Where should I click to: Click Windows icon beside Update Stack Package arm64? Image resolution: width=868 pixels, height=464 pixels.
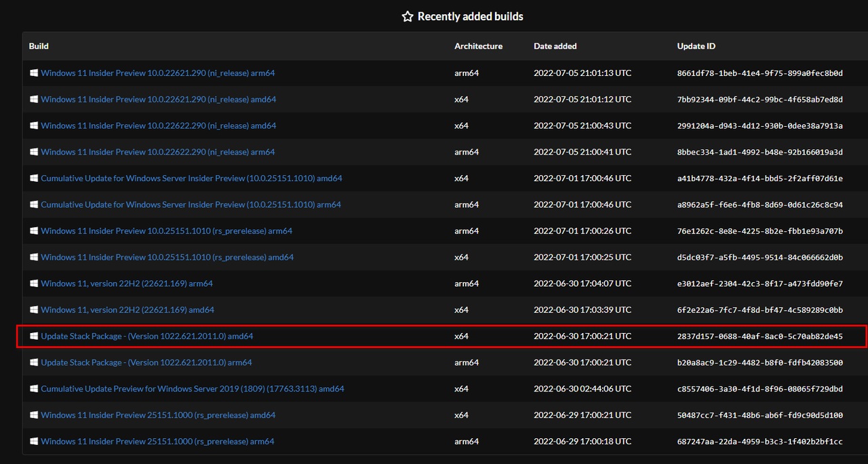click(x=34, y=362)
